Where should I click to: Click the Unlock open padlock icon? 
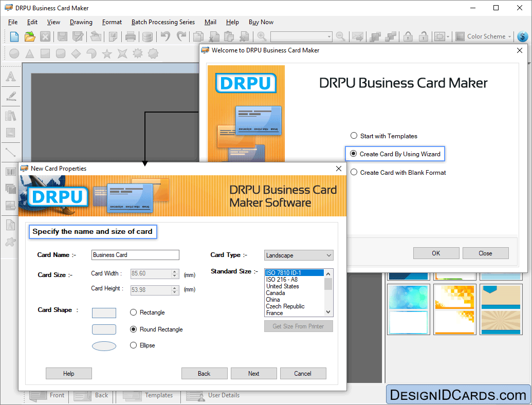coord(424,36)
